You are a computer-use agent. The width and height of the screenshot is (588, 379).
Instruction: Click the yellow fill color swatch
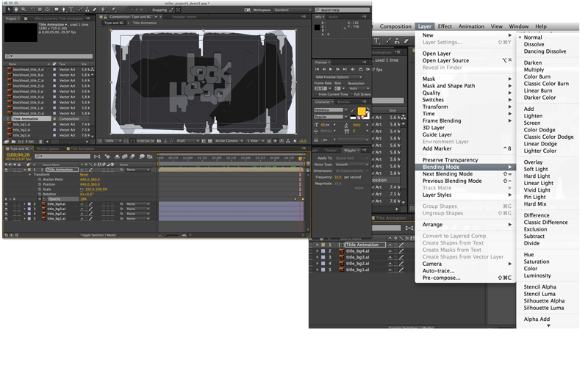pyautogui.click(x=361, y=112)
